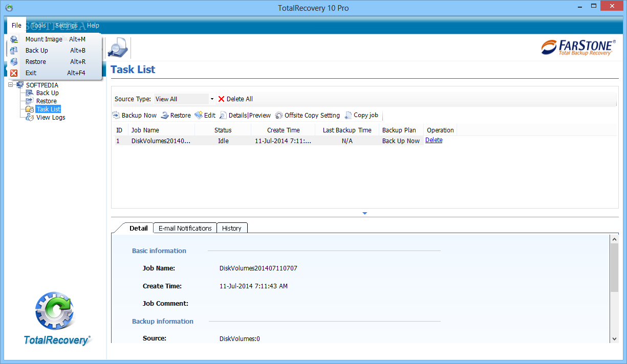627x364 pixels.
Task: Click the FarStone logo
Action: click(x=578, y=48)
